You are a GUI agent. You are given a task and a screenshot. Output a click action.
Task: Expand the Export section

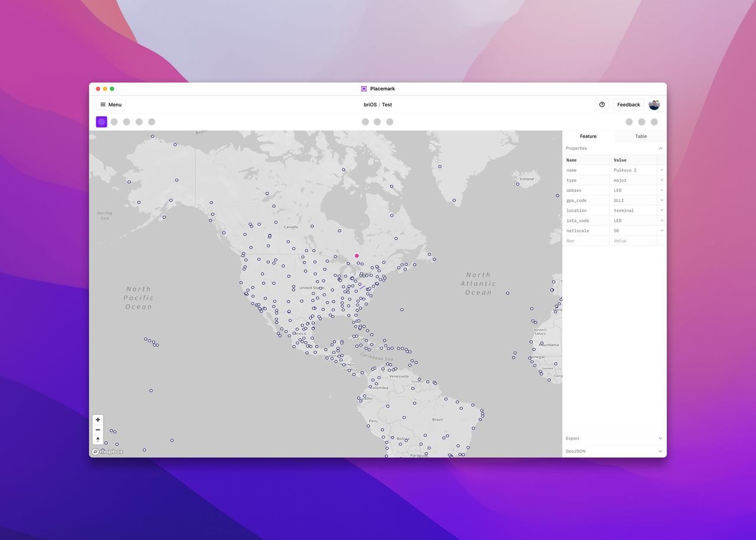660,438
